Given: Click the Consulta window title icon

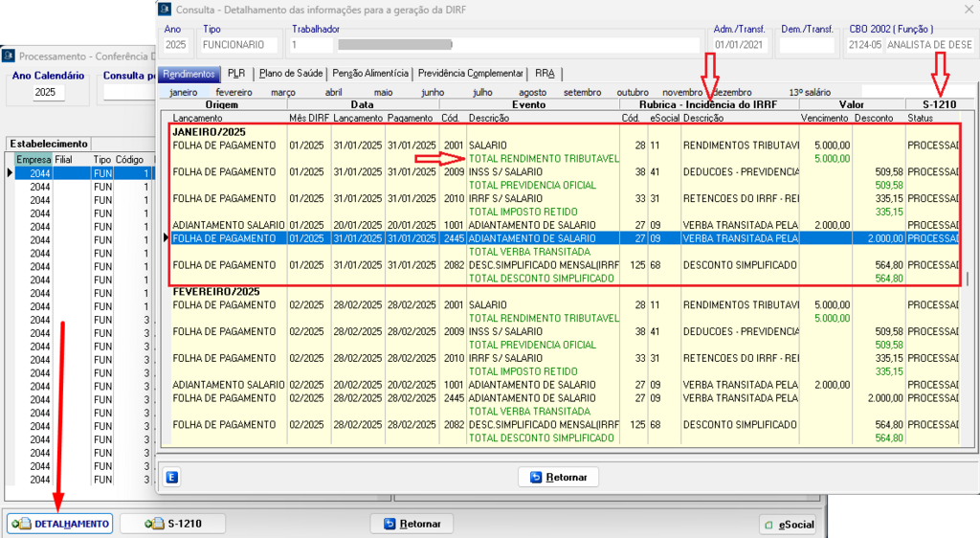Looking at the screenshot, I should [166, 10].
